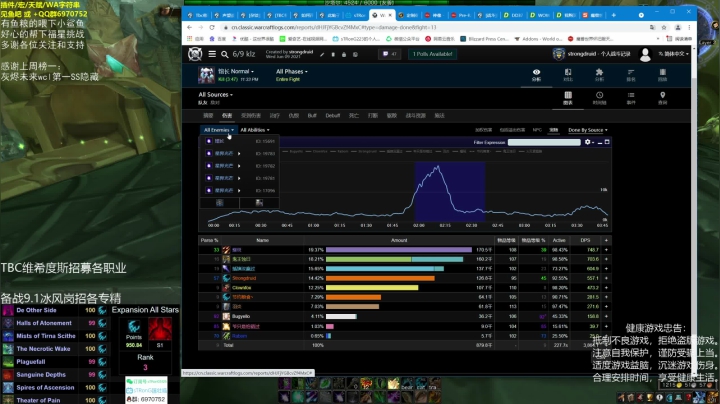The height and width of the screenshot is (404, 720).
Task: Select the events list view icon
Action: 631,98
